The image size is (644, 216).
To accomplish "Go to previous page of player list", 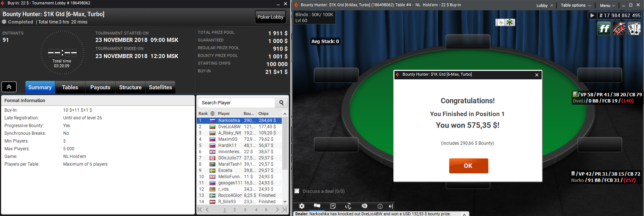I will (207, 210).
